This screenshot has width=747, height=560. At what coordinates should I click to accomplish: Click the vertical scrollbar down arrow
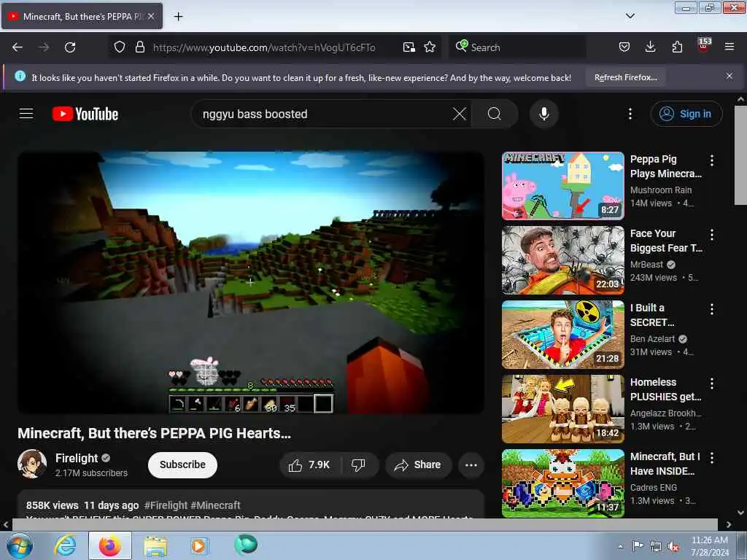[x=741, y=513]
